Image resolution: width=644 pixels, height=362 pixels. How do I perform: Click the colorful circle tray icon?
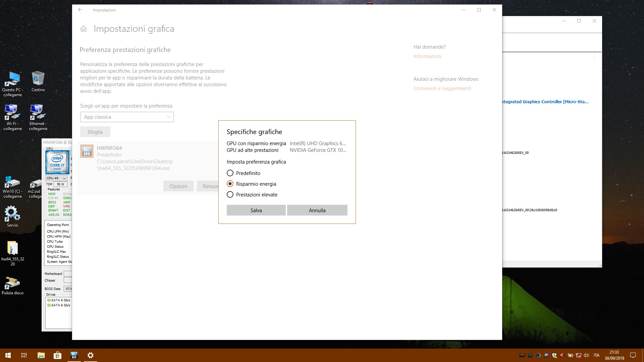coord(538,355)
